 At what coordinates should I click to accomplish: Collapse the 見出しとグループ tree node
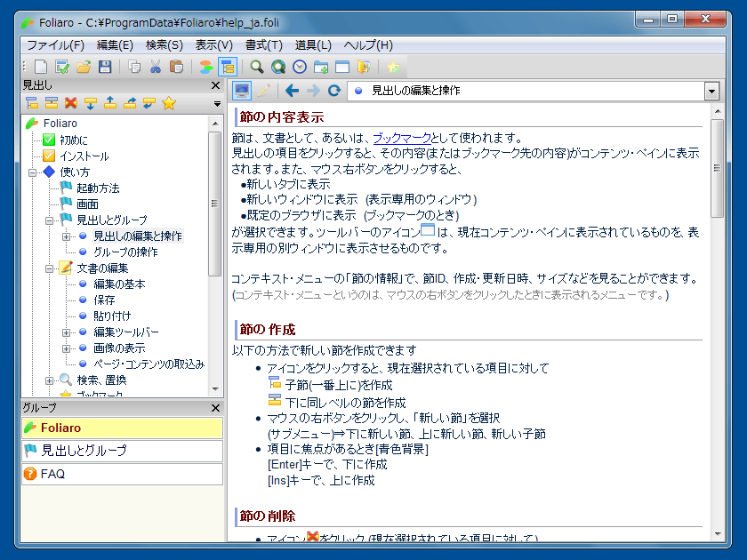[x=49, y=220]
